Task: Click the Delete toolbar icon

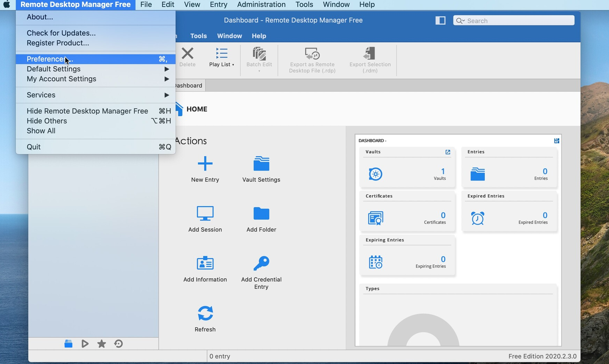Action: 187,53
